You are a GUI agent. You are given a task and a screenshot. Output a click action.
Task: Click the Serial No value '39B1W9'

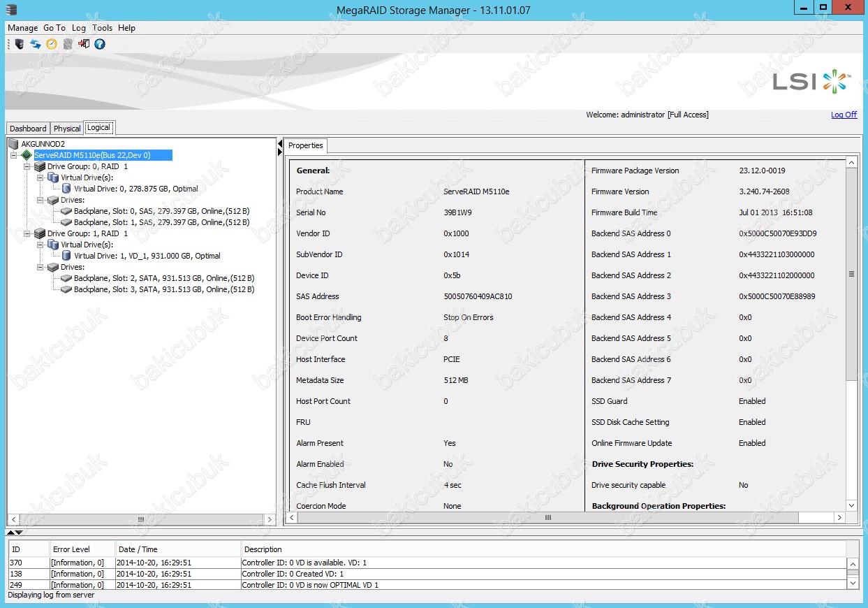(457, 212)
